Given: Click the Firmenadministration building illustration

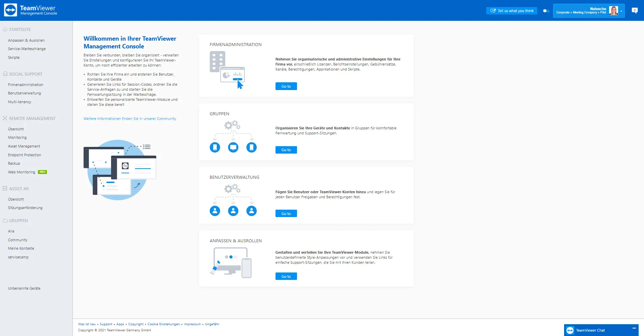Looking at the screenshot, I should point(227,70).
